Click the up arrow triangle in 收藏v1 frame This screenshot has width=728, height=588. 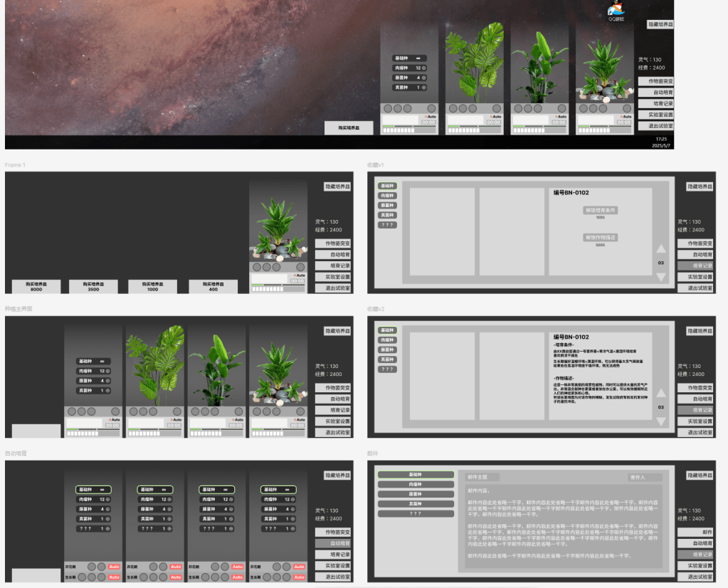[660, 248]
